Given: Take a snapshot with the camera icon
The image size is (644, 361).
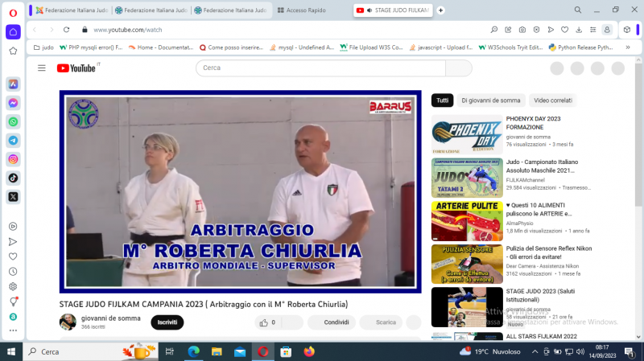Looking at the screenshot, I should [522, 30].
